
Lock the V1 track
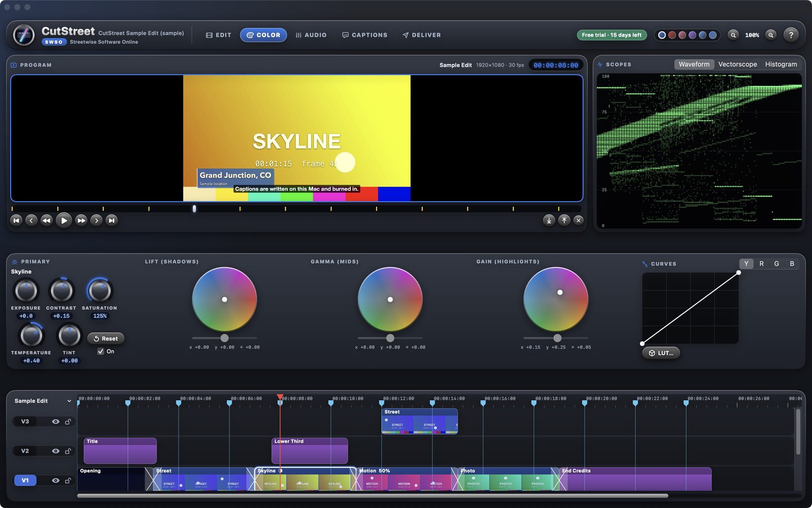coord(68,481)
